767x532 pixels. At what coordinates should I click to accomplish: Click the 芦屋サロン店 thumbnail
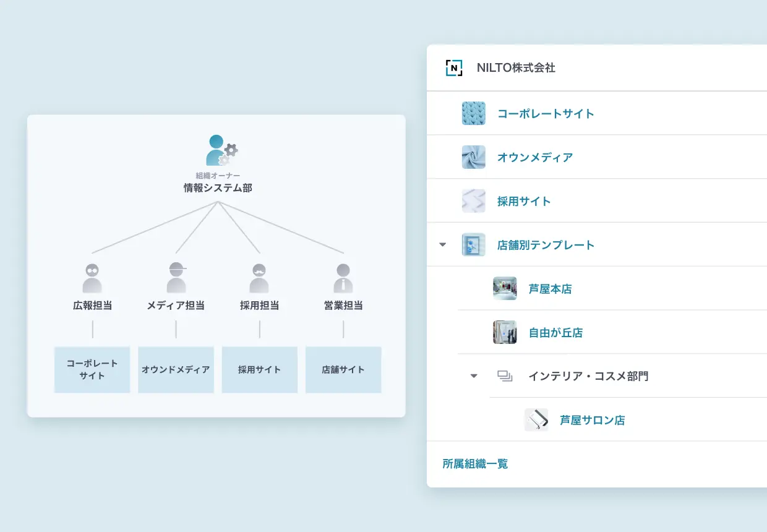coord(536,420)
